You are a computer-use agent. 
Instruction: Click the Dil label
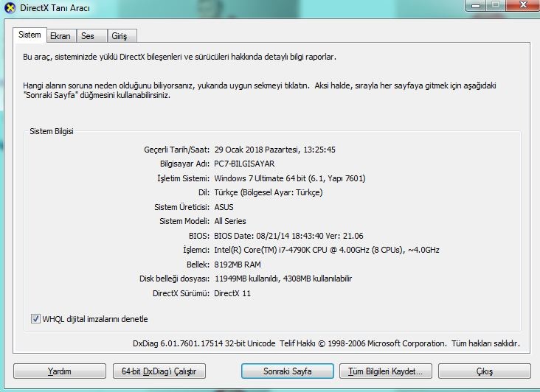[x=204, y=192]
